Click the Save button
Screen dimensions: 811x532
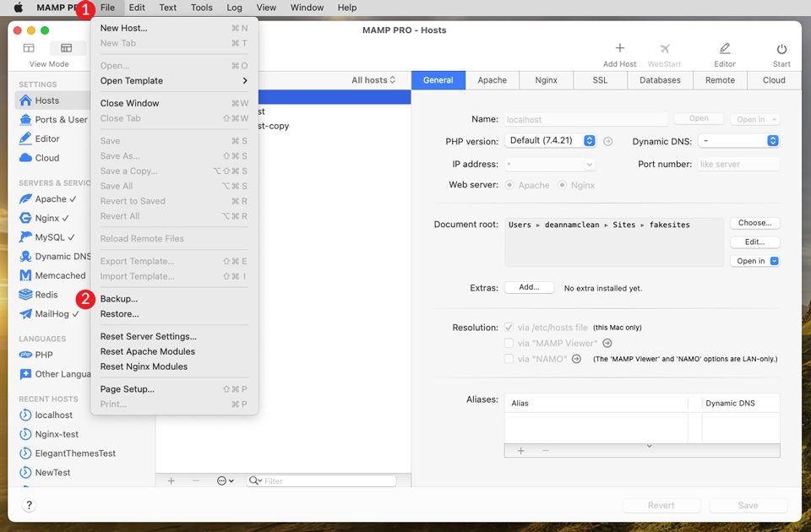[748, 504]
